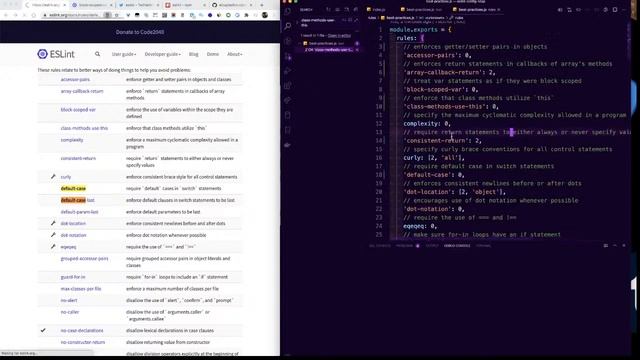Image resolution: width=640 pixels, height=360 pixels.
Task: Open the guard-for-in rule link
Action: point(73,277)
